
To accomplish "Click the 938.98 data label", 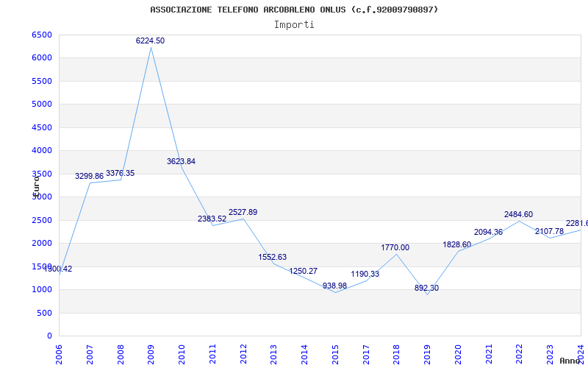I will click(x=335, y=286).
